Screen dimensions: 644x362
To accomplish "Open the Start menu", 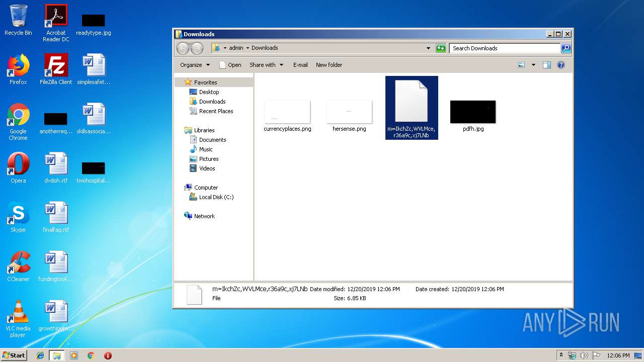I will [x=14, y=355].
